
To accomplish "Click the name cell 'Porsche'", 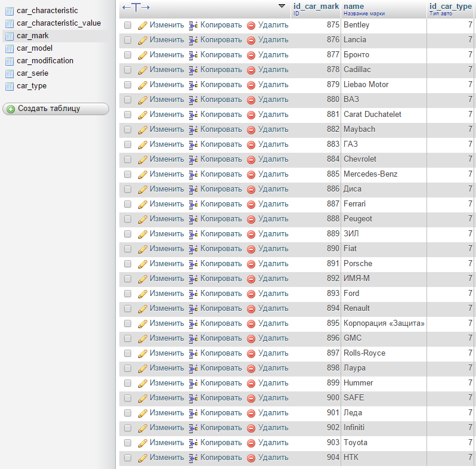I will pos(358,264).
